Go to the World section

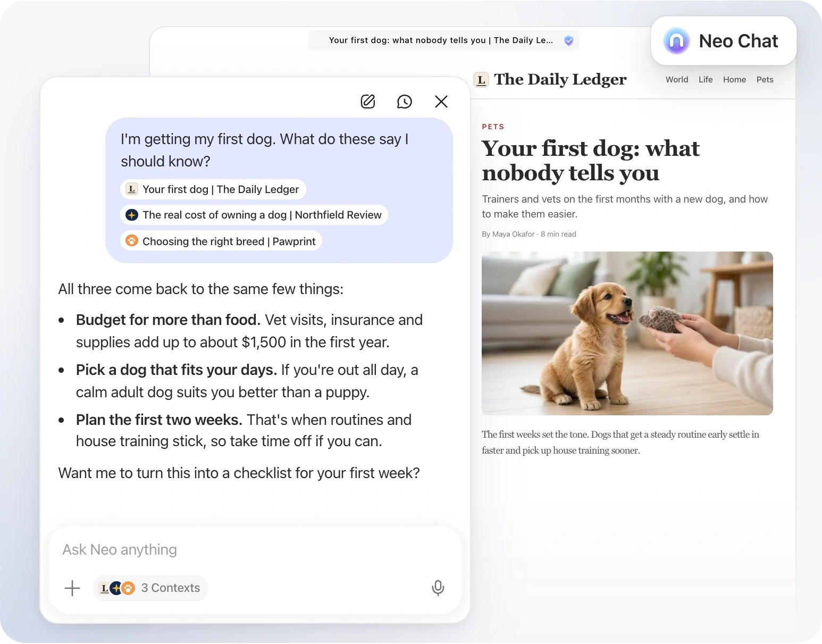tap(677, 80)
